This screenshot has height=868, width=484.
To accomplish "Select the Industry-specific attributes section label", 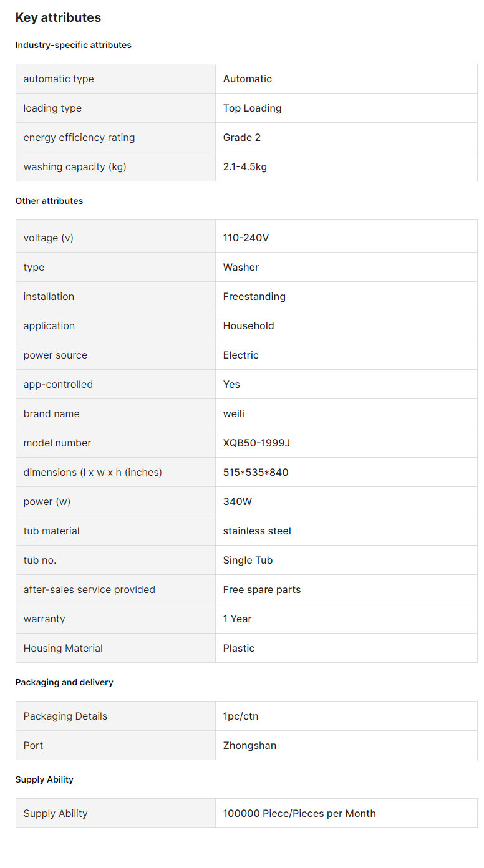I will click(x=74, y=45).
